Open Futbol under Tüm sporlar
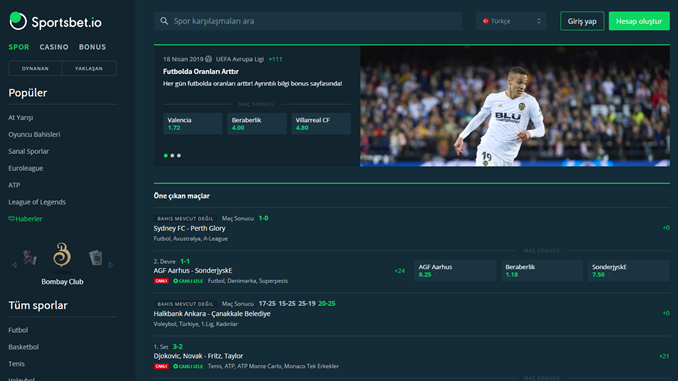Screen dimensions: 678x381 (x=18, y=330)
